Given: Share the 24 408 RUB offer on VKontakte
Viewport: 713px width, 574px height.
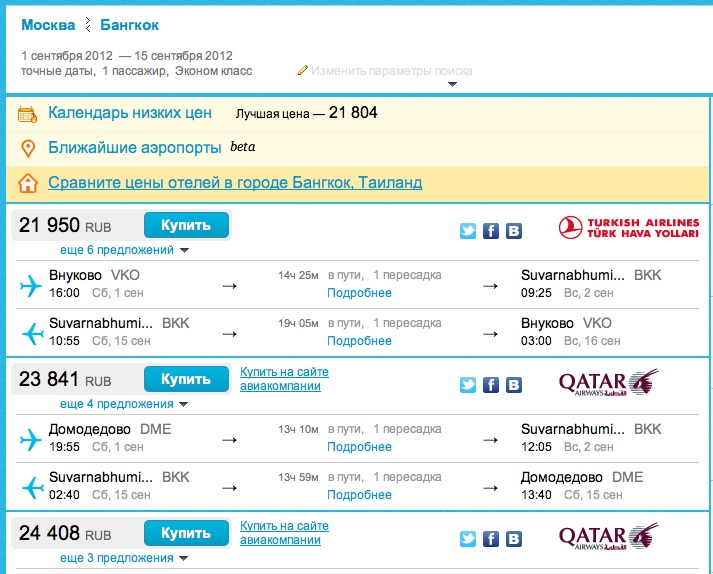Looking at the screenshot, I should 514,539.
